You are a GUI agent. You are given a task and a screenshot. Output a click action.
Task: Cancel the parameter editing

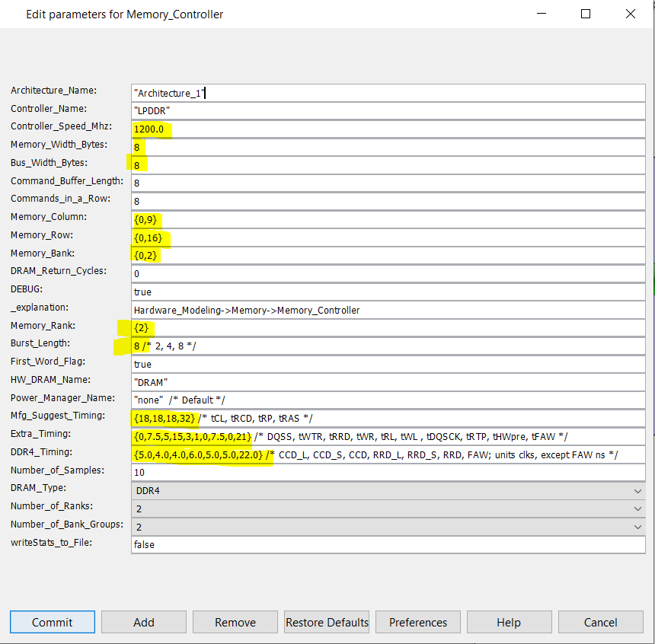(601, 622)
